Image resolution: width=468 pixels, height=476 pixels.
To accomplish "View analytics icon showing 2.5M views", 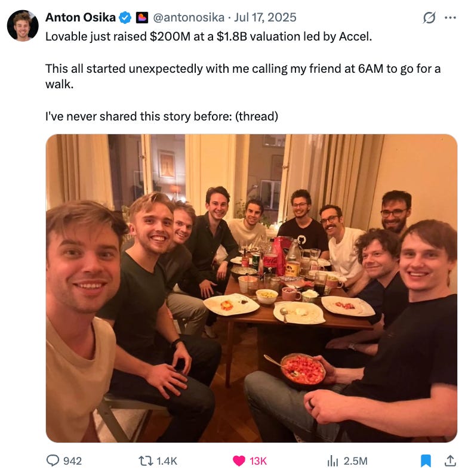I will 332,460.
